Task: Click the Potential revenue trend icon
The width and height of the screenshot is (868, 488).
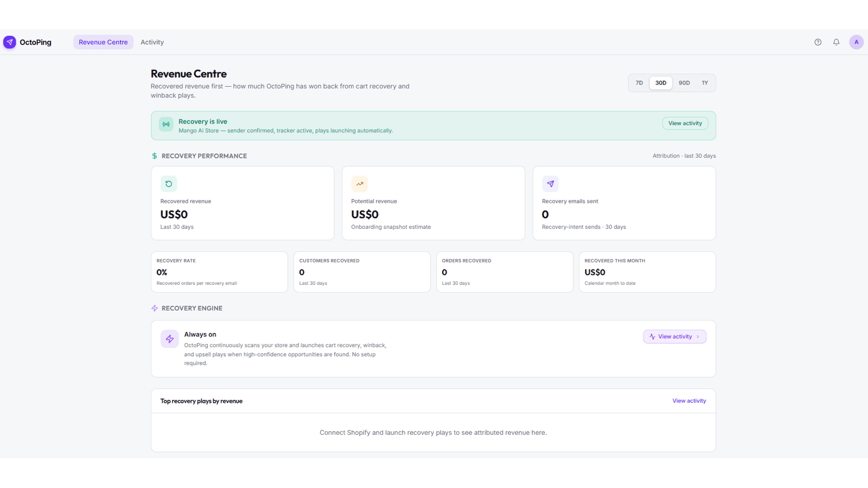Action: pos(359,184)
